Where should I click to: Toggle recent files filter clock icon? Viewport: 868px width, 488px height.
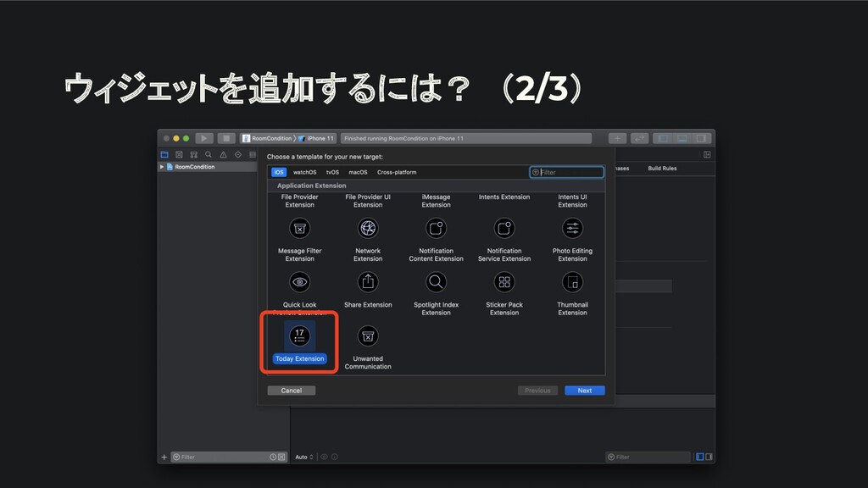point(273,457)
